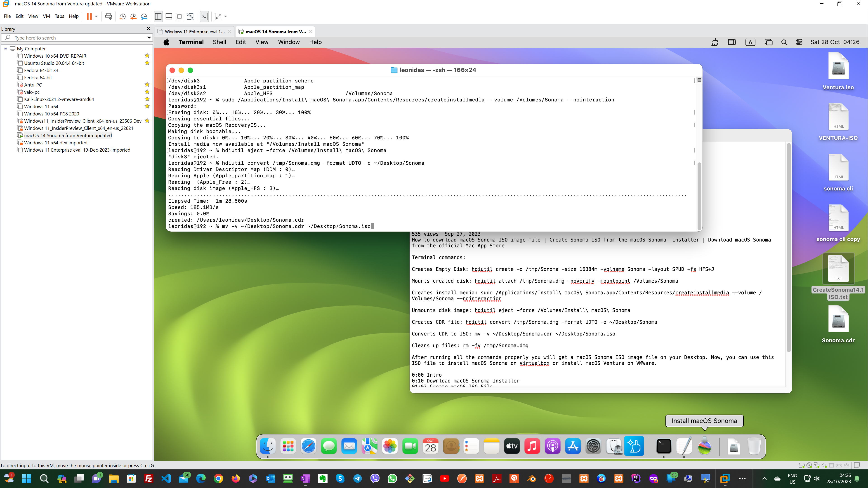Collapse the My Computer tree node
Viewport: 868px width, 488px height.
point(5,49)
